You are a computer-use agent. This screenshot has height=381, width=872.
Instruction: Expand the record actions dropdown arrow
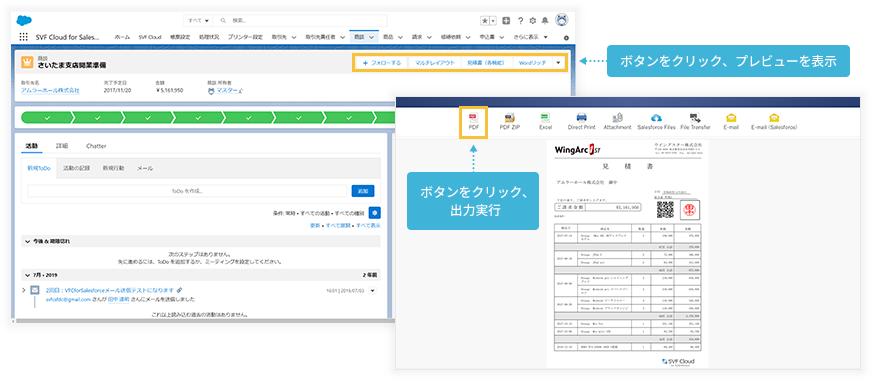(x=558, y=63)
